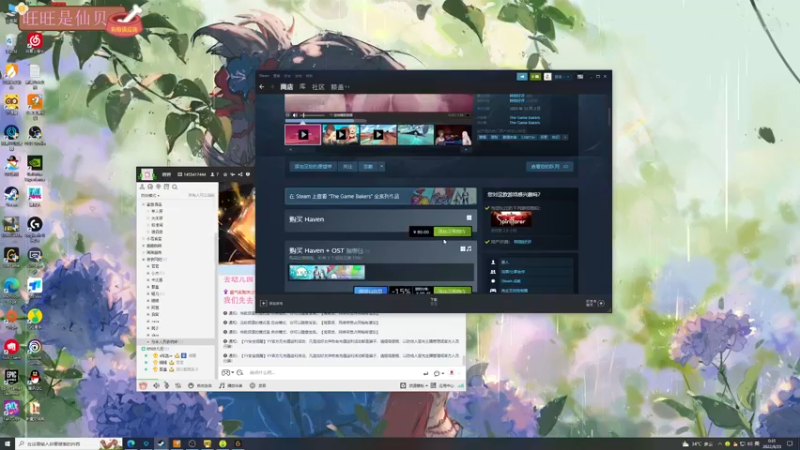800x450 pixels.
Task: Add Haven to your wishlist
Action: click(x=313, y=166)
